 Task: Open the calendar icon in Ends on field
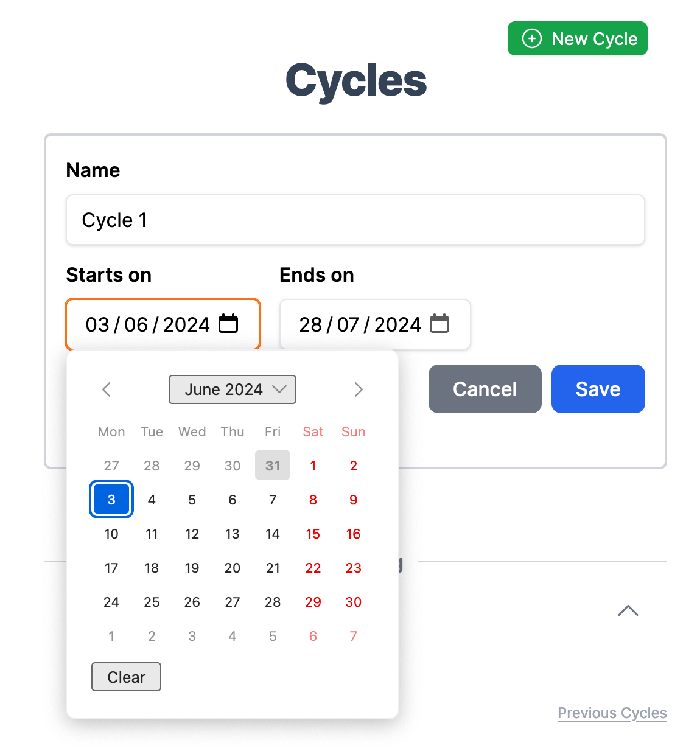(439, 324)
